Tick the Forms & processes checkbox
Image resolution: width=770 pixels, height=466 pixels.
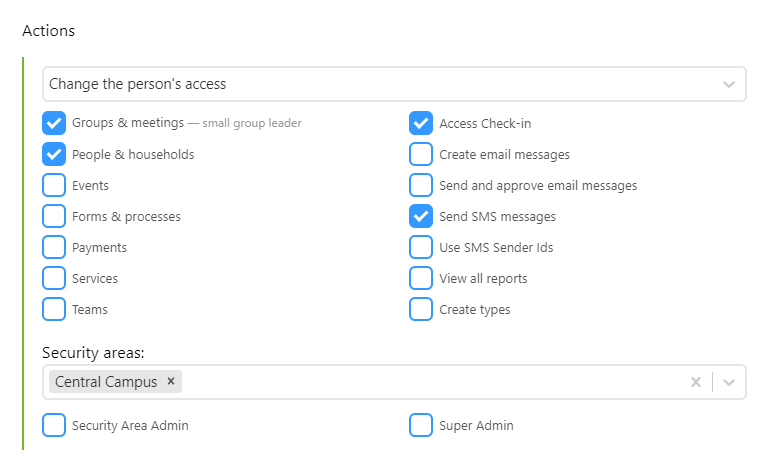(54, 216)
